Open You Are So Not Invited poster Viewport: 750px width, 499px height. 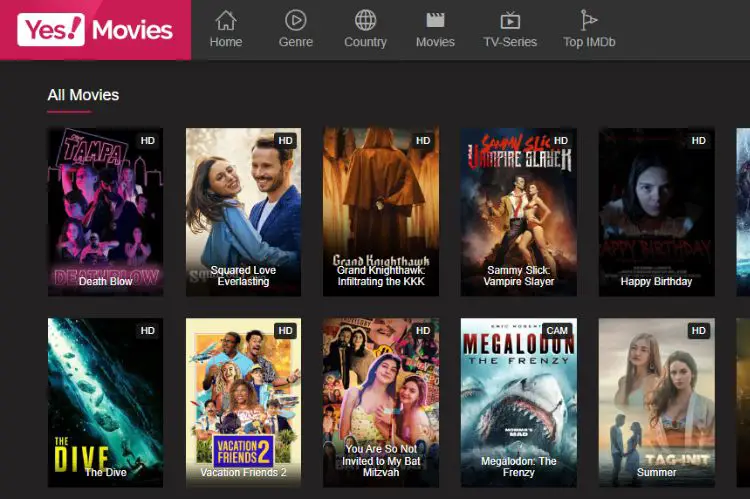(x=381, y=402)
